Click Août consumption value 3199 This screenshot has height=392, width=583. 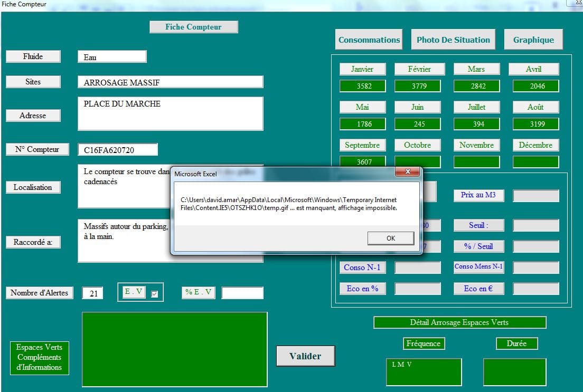pos(536,124)
